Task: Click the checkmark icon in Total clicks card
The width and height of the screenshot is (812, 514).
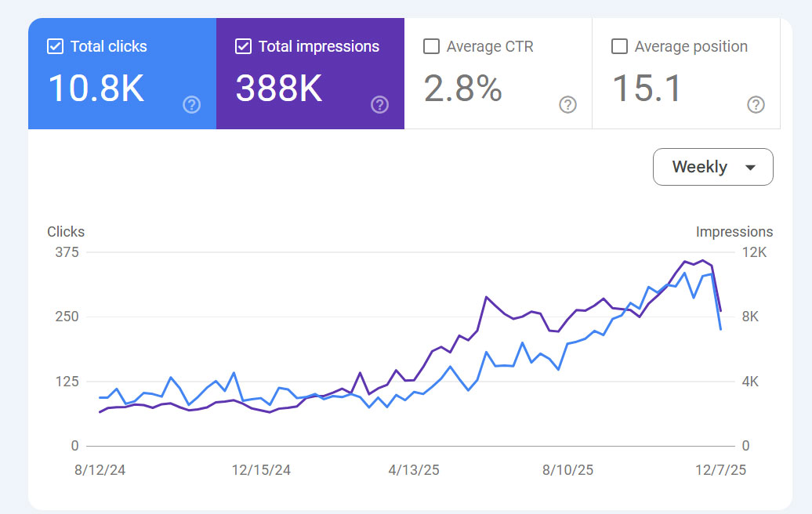Action: (x=55, y=46)
